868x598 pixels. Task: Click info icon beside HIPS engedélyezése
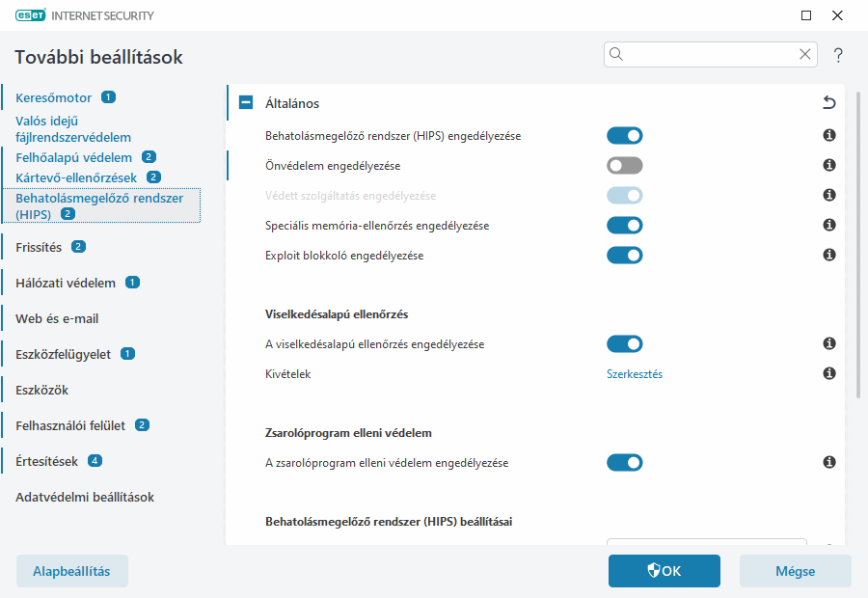pyautogui.click(x=828, y=136)
